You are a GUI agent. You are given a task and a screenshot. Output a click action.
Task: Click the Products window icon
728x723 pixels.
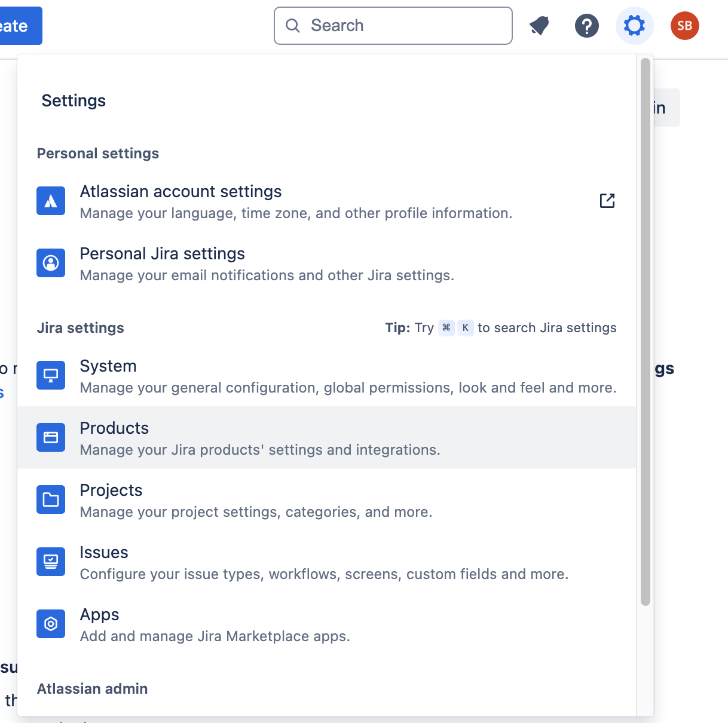(x=51, y=437)
